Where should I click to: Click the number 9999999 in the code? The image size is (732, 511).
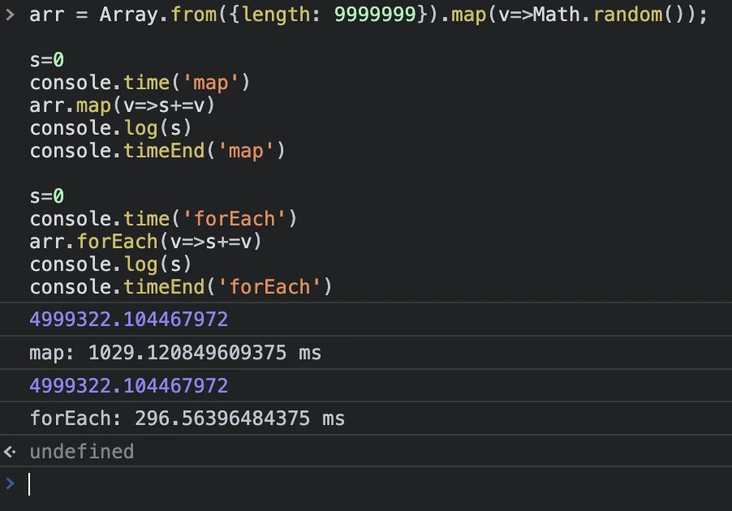click(375, 14)
